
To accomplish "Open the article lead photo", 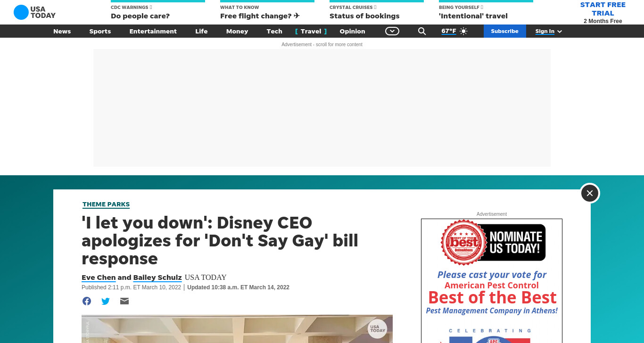I will [x=237, y=329].
